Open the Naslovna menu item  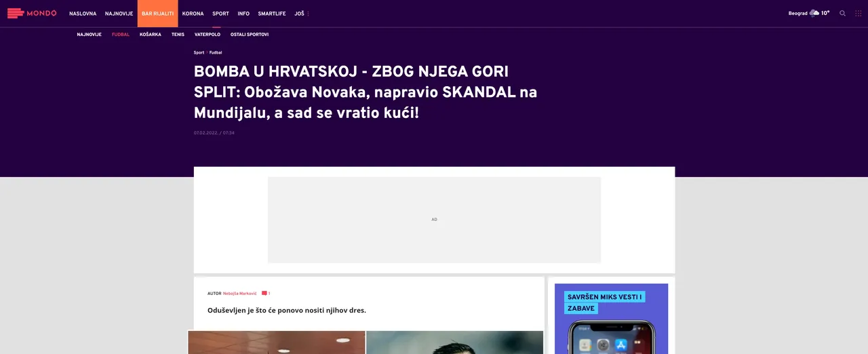83,14
